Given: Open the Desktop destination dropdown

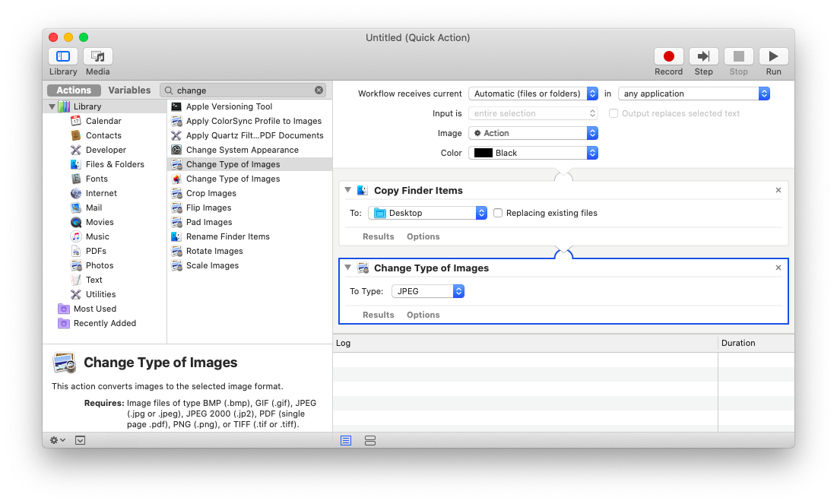Looking at the screenshot, I should pos(428,213).
